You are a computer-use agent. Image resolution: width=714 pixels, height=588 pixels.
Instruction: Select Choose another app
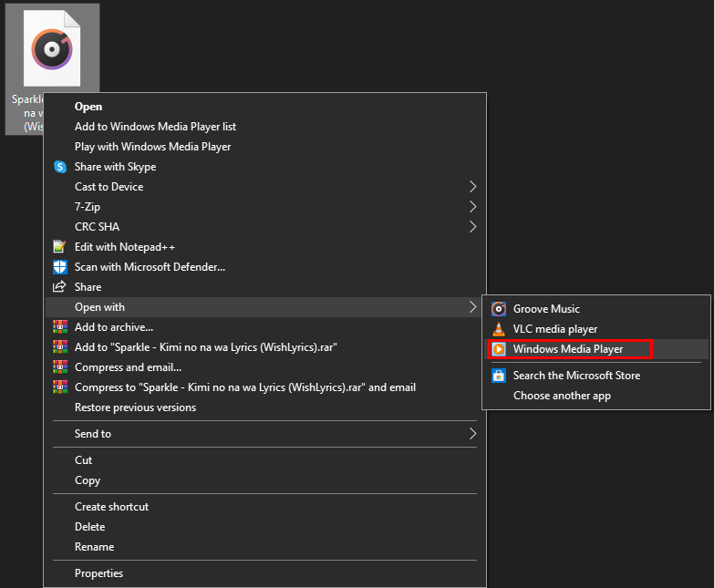[596, 396]
